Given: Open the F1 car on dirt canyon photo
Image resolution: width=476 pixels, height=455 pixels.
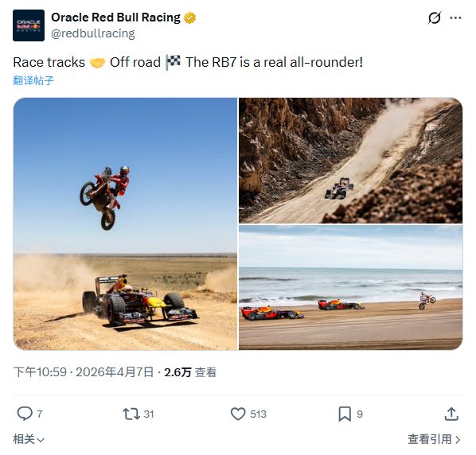Looking at the screenshot, I should (x=350, y=161).
